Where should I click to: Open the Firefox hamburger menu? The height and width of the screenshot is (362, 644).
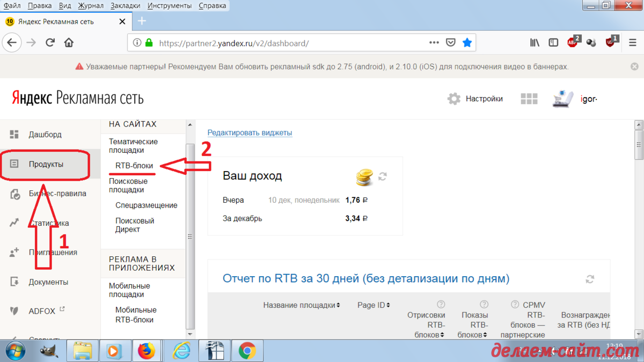[633, 43]
